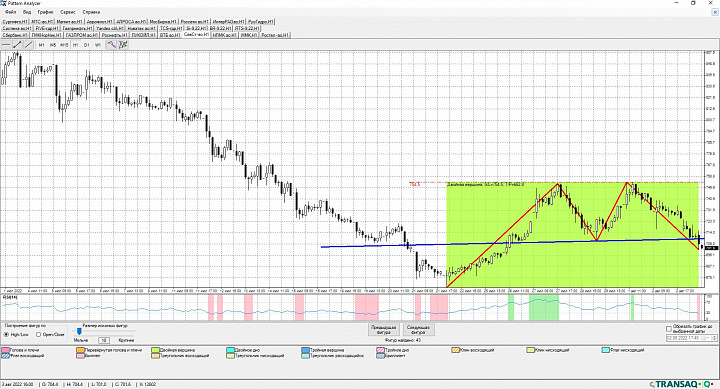This screenshot has width=720, height=389.
Task: Switch to the ГАЗПРОМ ао.H1 chart tab
Action: point(82,35)
